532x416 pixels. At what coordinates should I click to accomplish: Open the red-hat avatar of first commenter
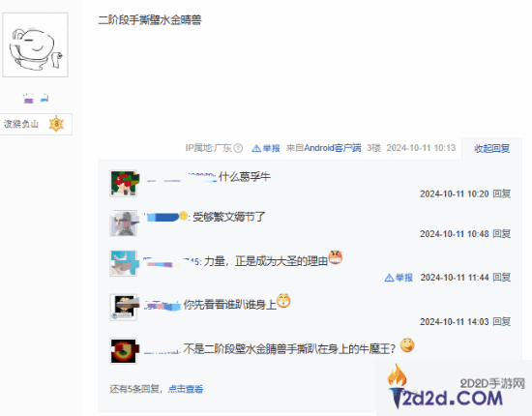124,183
